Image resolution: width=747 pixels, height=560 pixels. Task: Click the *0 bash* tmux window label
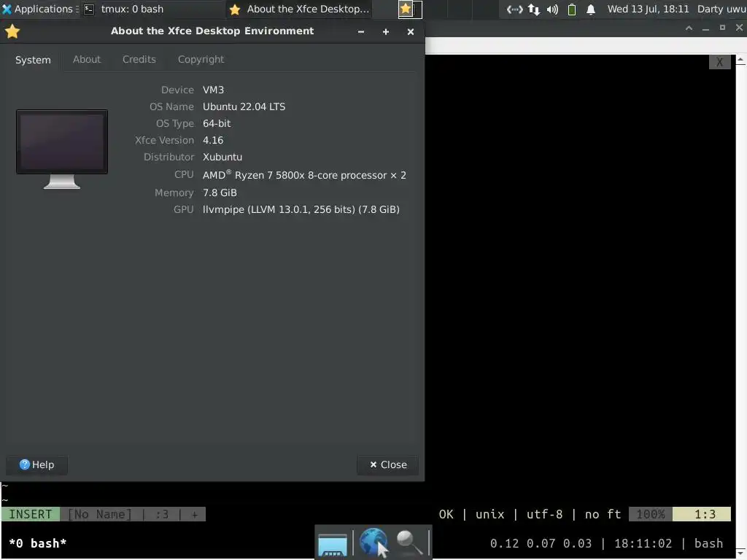(x=38, y=543)
